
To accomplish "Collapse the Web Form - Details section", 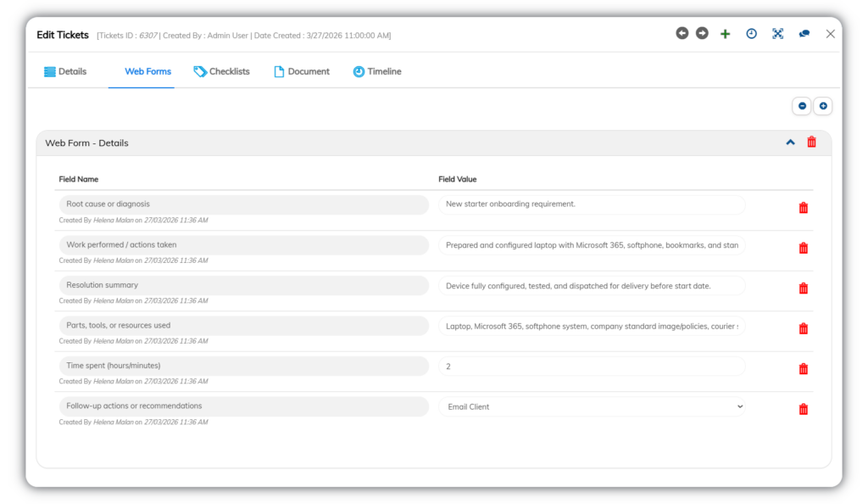I will click(x=791, y=143).
